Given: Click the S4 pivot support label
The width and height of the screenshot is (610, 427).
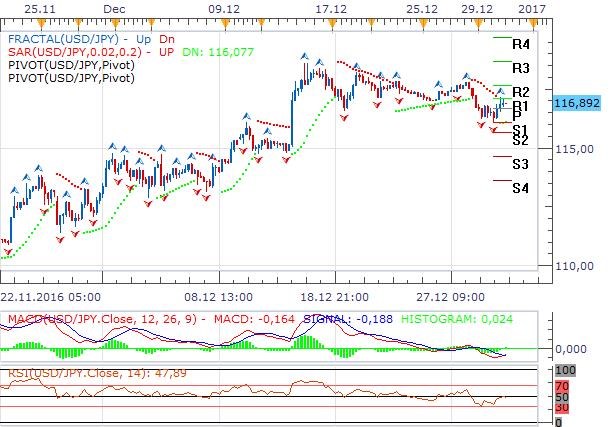Looking at the screenshot, I should tap(520, 187).
